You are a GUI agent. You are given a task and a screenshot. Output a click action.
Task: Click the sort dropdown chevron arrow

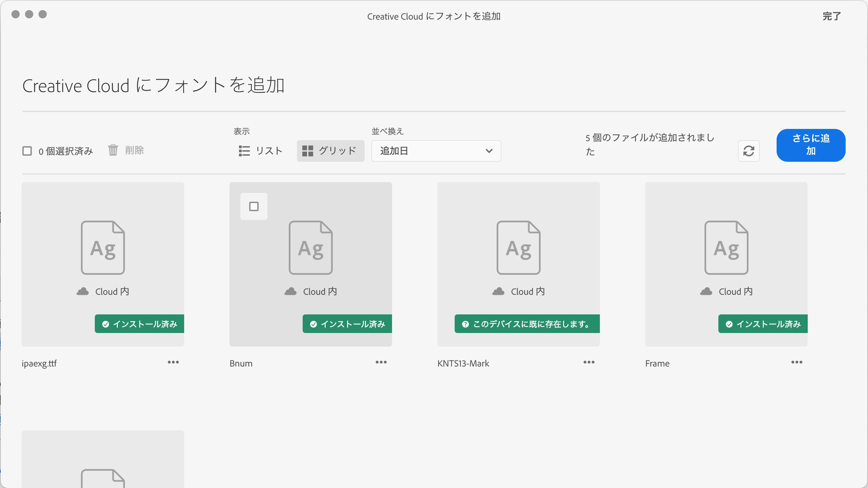[x=489, y=151]
